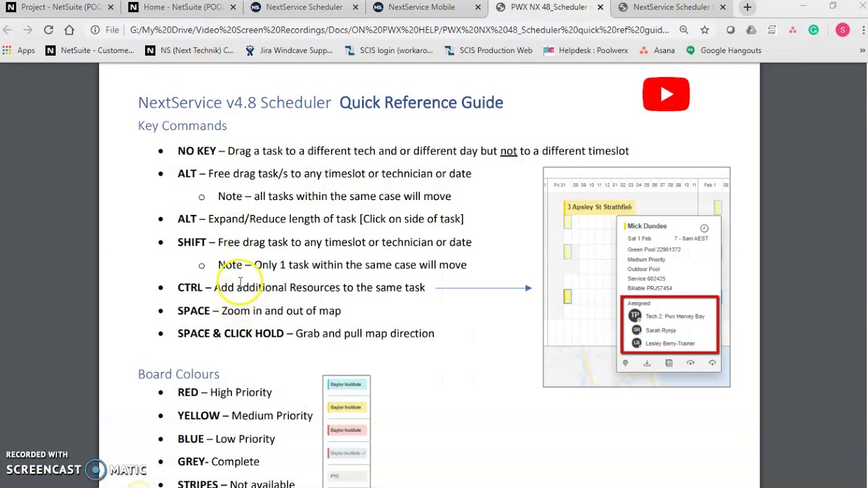Click the Board Colours sample image
This screenshot has width=868, height=488.
click(347, 431)
